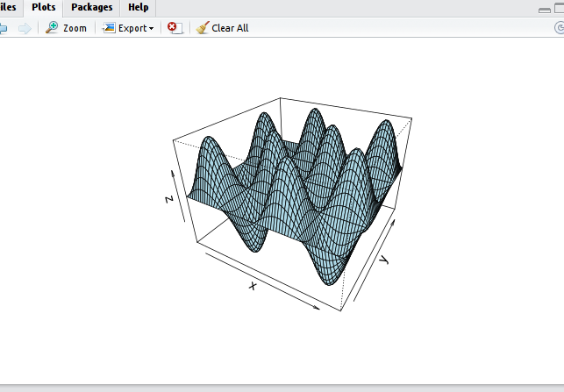The height and width of the screenshot is (392, 564).
Task: Click the y axis label on plot
Action: (x=383, y=260)
